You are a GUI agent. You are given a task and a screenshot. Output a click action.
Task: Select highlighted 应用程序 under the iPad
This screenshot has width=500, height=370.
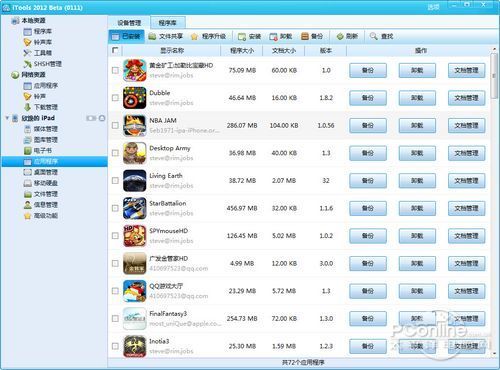point(55,161)
